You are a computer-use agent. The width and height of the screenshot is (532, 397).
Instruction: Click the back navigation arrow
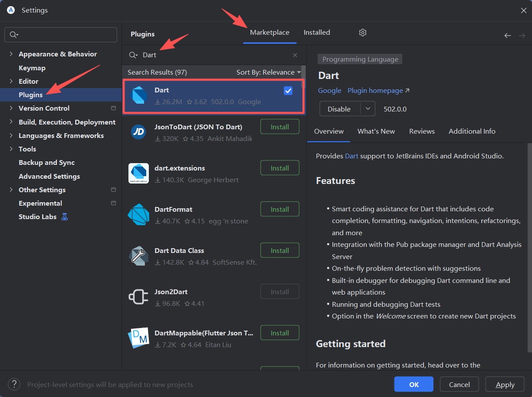coord(507,36)
